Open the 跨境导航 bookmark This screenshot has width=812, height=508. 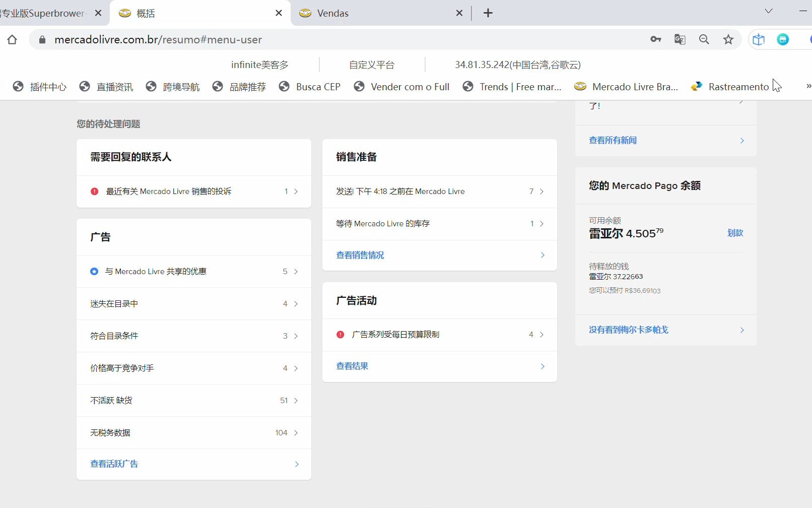click(173, 87)
